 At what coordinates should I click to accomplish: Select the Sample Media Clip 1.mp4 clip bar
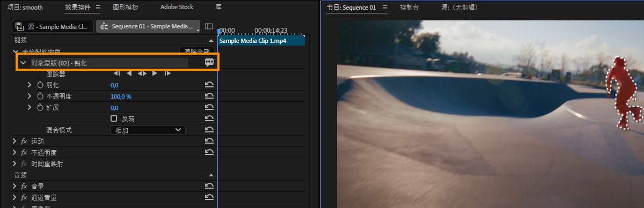coord(261,40)
